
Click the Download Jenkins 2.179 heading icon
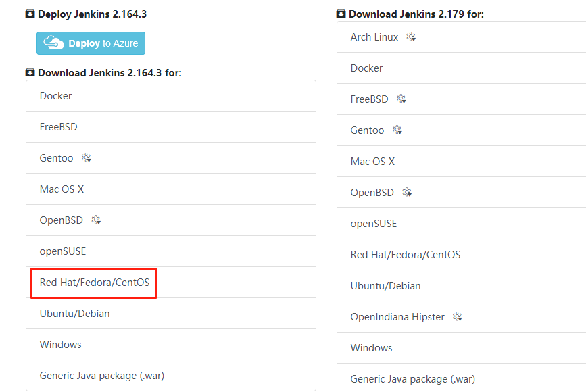[341, 14]
